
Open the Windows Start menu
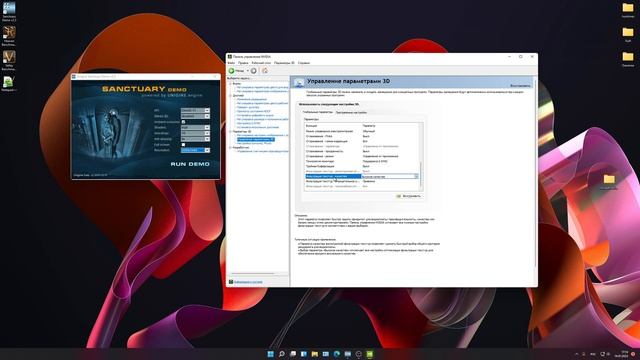coord(270,354)
